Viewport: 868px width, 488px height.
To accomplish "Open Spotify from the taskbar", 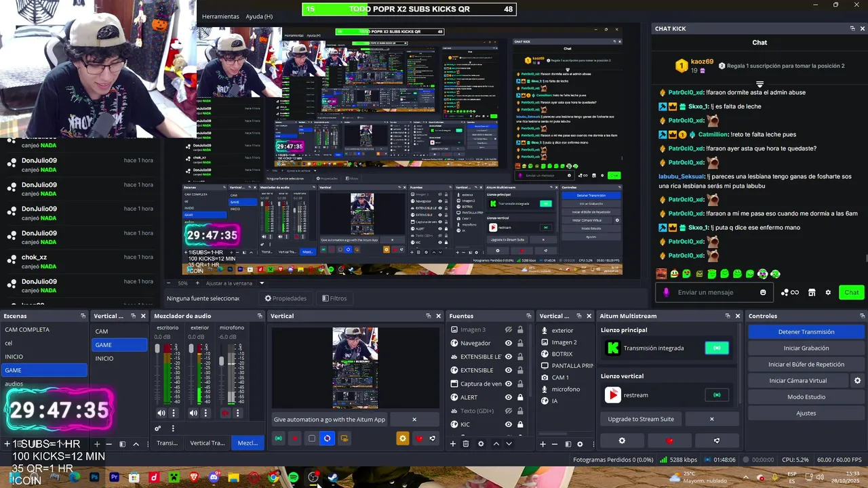I will (293, 477).
